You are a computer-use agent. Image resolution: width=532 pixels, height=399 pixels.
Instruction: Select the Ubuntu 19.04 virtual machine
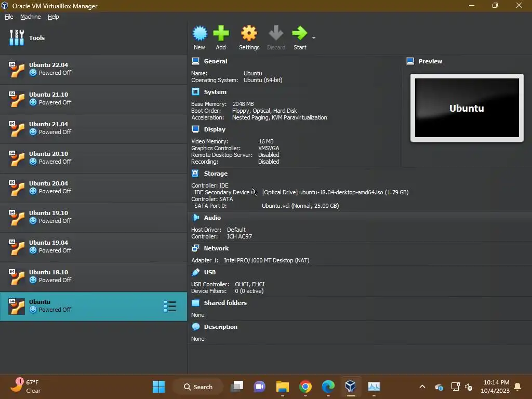[x=94, y=247]
